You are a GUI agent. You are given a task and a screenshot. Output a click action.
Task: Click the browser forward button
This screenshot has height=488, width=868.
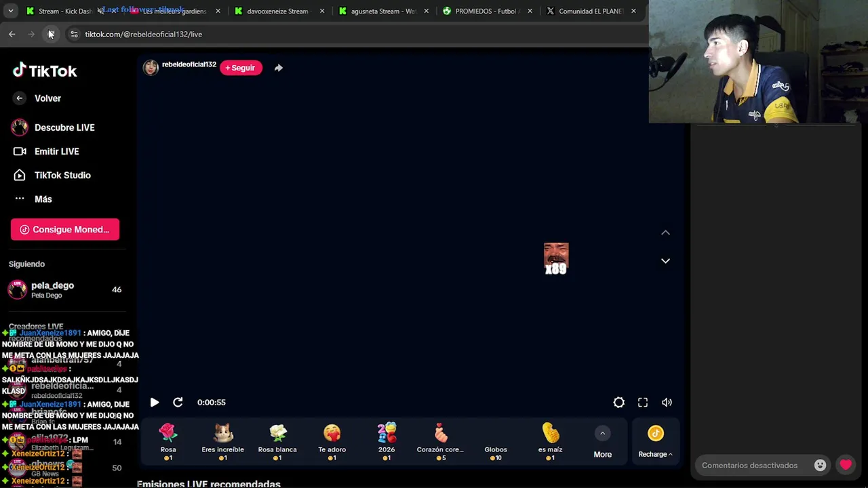[31, 34]
